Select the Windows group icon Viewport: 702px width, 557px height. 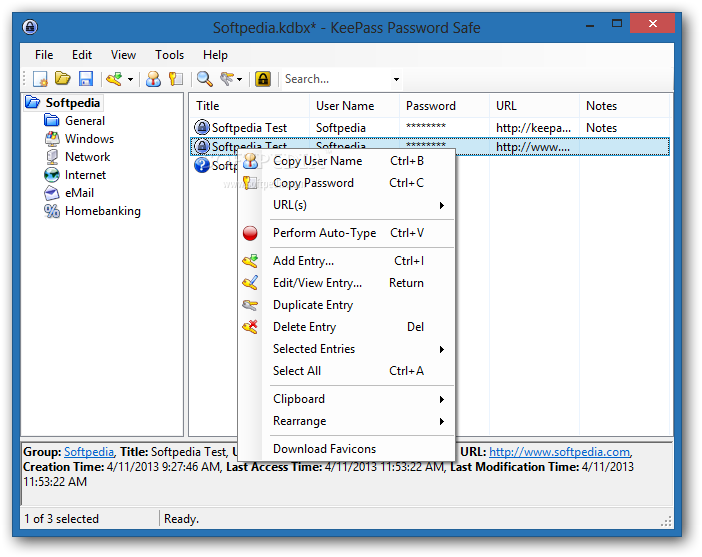point(52,139)
